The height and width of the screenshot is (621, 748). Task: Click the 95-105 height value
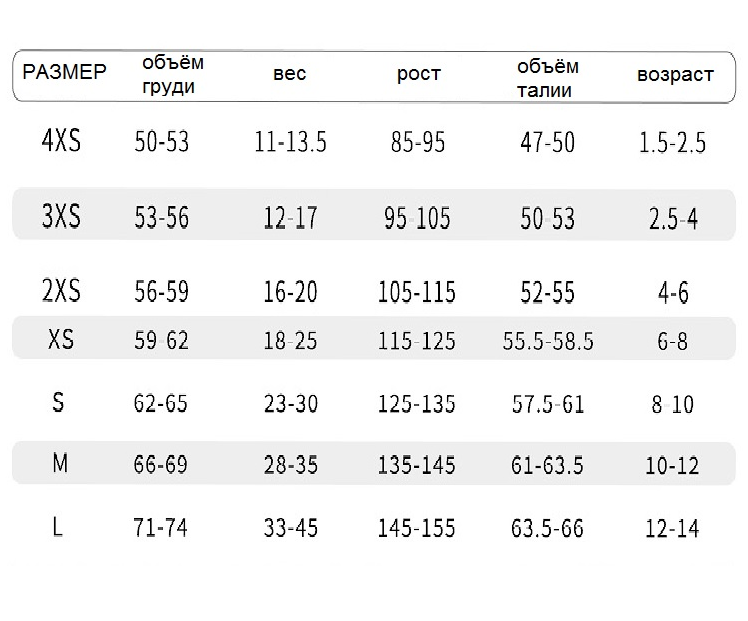click(417, 218)
